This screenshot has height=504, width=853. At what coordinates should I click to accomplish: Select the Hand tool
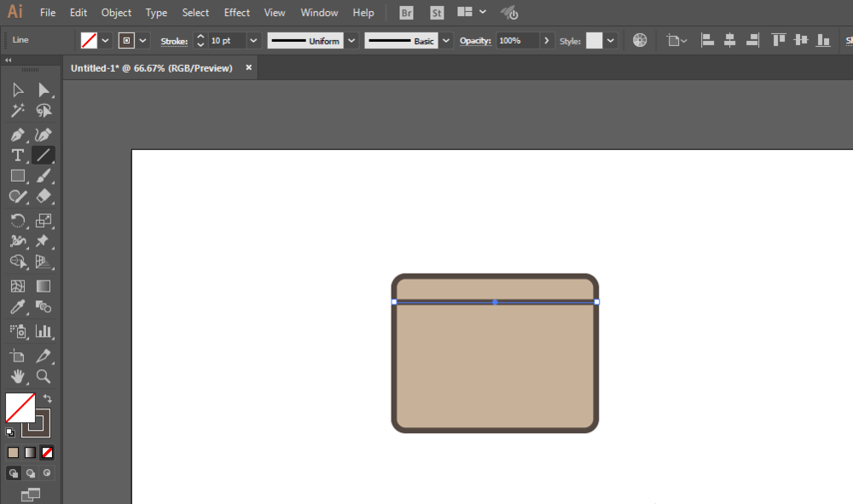[17, 376]
